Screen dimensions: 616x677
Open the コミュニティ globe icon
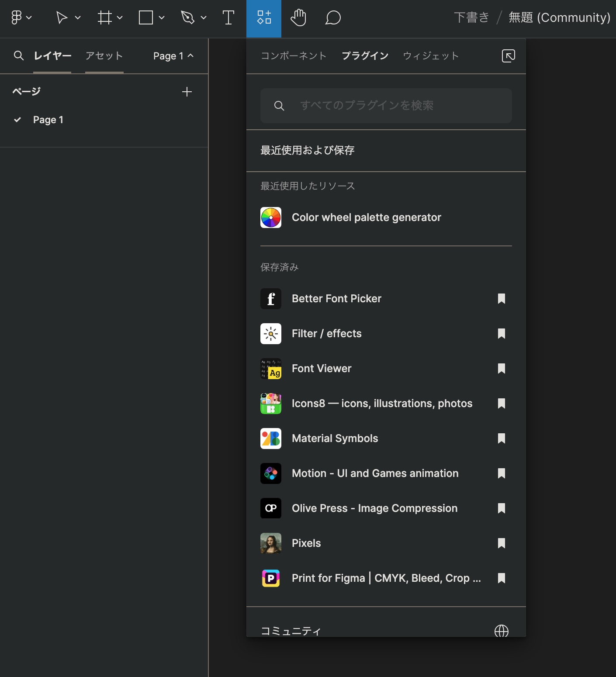click(502, 631)
